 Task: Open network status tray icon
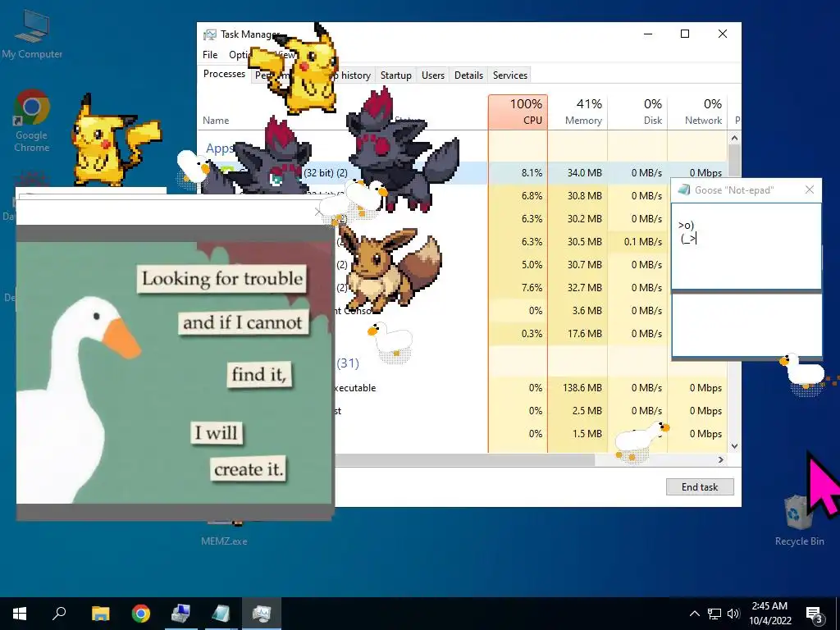[x=714, y=614]
